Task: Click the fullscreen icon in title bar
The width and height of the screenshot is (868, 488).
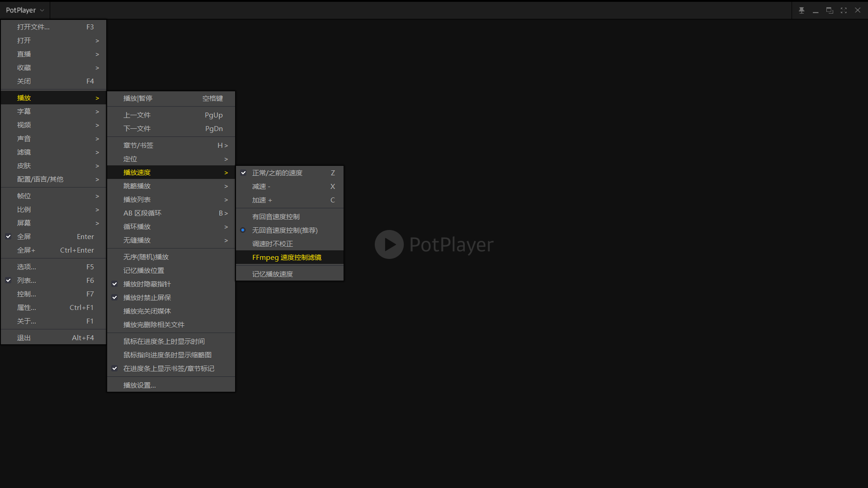Action: point(844,10)
